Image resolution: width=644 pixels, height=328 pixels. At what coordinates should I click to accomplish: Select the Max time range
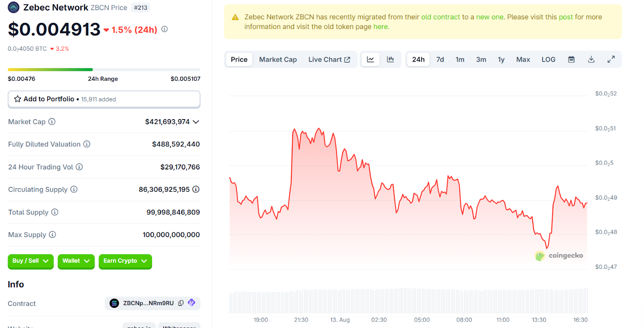[523, 60]
